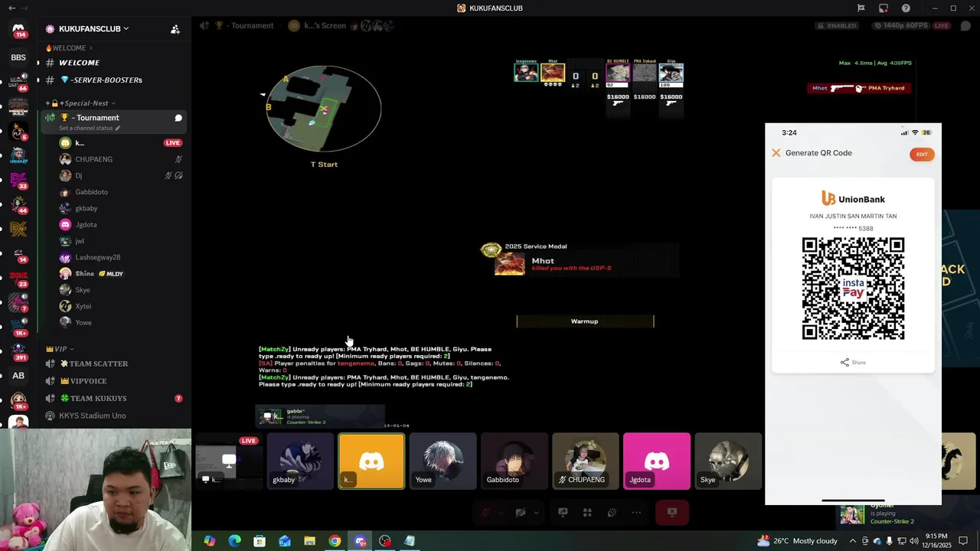Screen dimensions: 980x551
Task: Open the taskbar clock showing 9:15 PM
Action: tap(936, 541)
